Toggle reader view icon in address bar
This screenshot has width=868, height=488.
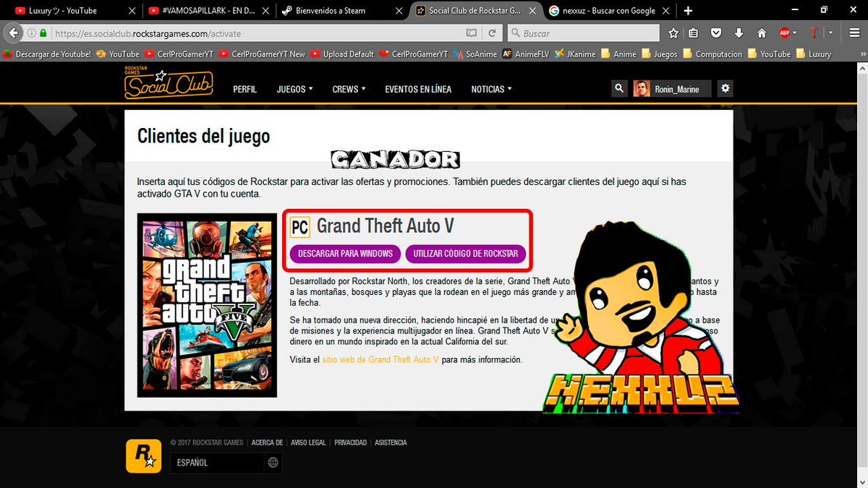[x=472, y=33]
